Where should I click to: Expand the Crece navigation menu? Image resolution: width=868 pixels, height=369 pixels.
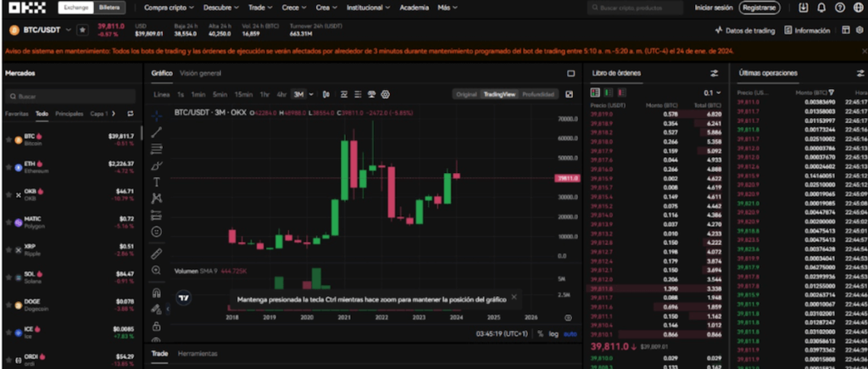[x=293, y=8]
